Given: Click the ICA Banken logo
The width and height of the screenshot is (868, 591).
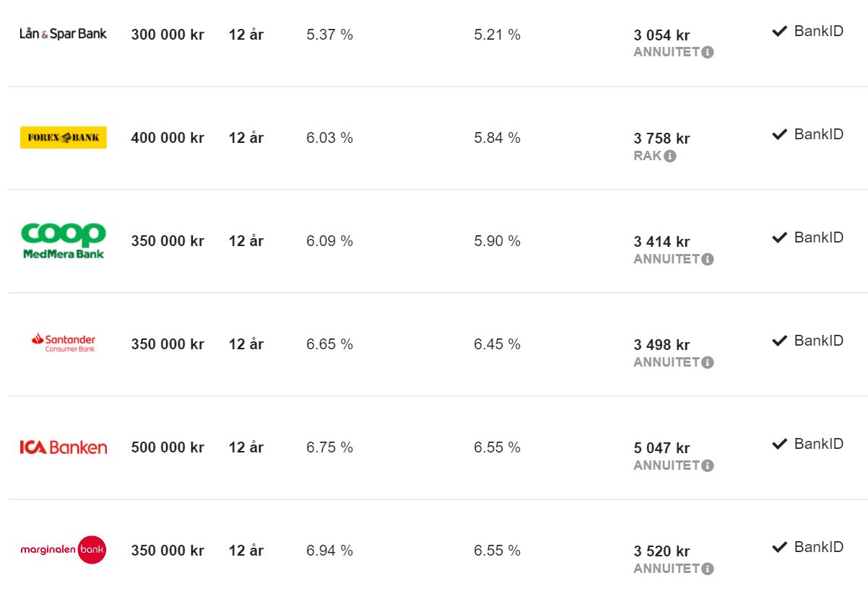Looking at the screenshot, I should (63, 447).
